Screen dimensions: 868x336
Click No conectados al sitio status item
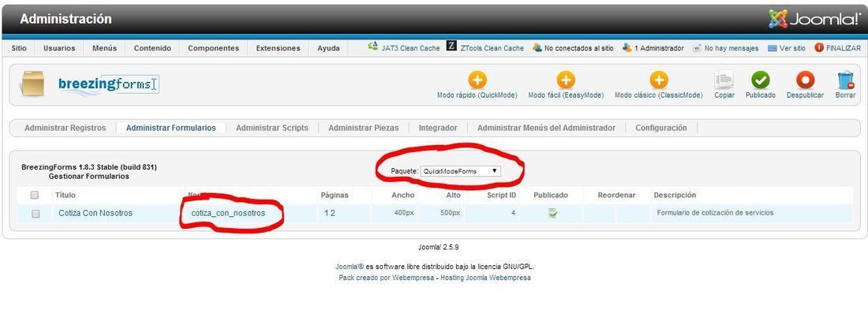click(x=573, y=48)
